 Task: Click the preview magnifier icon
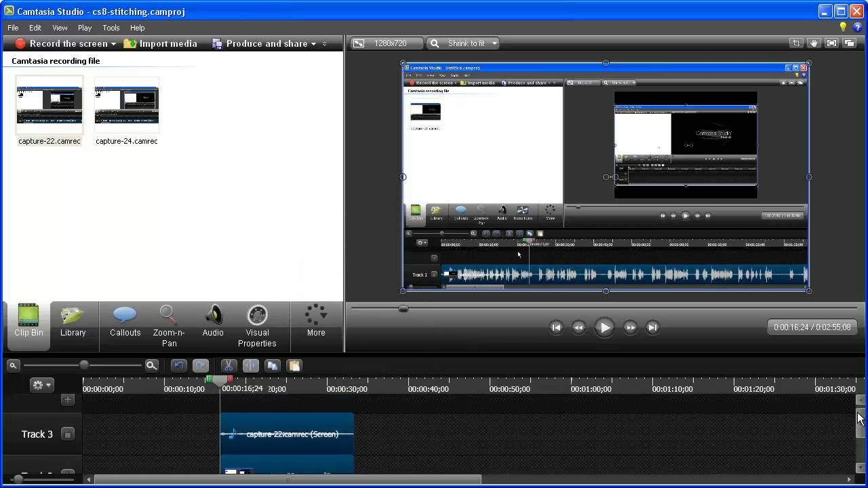[435, 43]
